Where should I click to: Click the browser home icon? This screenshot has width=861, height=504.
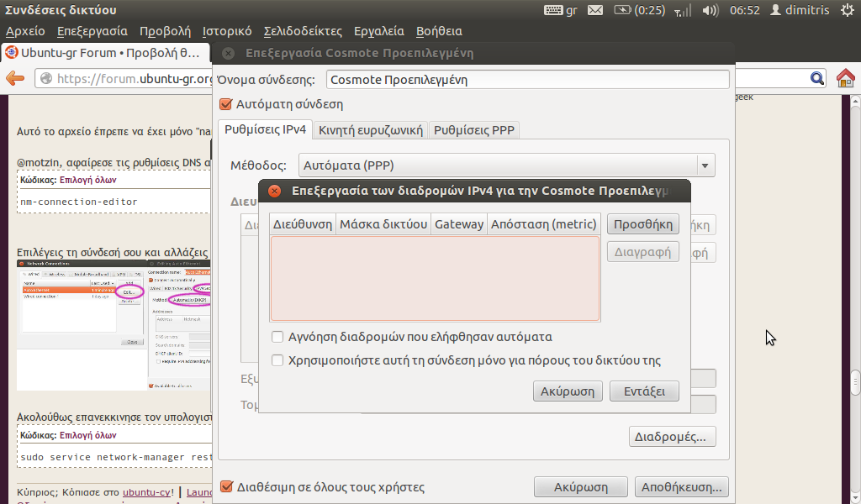tap(845, 78)
